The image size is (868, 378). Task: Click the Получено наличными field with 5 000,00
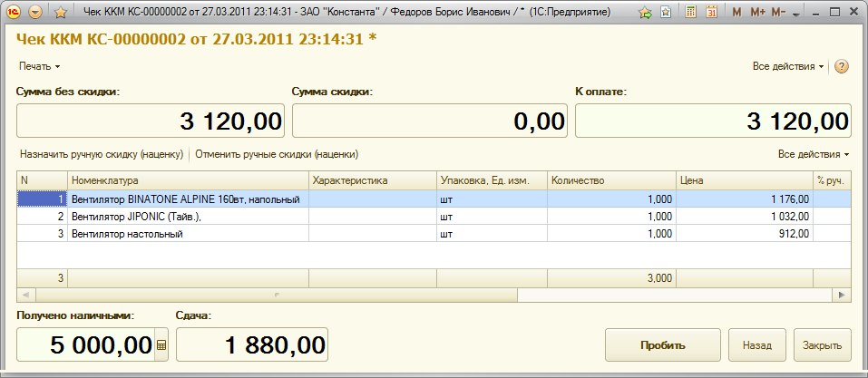coord(86,344)
